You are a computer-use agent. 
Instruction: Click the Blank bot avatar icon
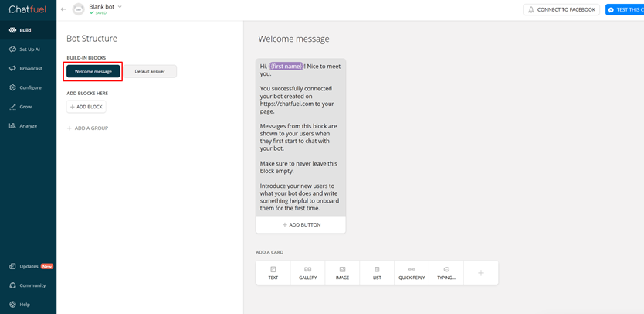(x=79, y=9)
